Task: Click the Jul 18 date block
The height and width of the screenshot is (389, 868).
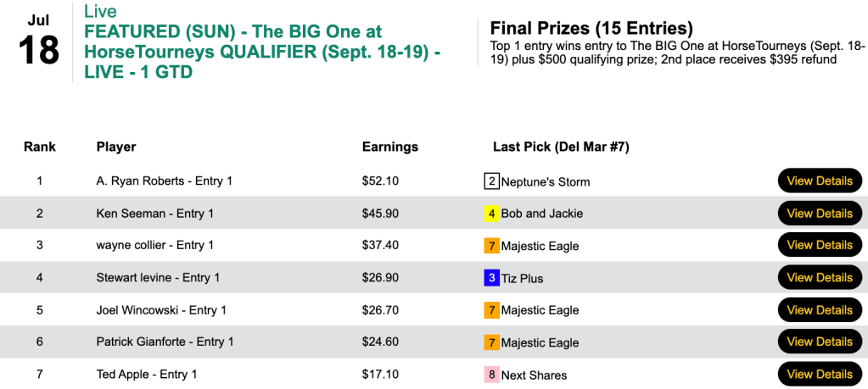Action: (x=38, y=41)
